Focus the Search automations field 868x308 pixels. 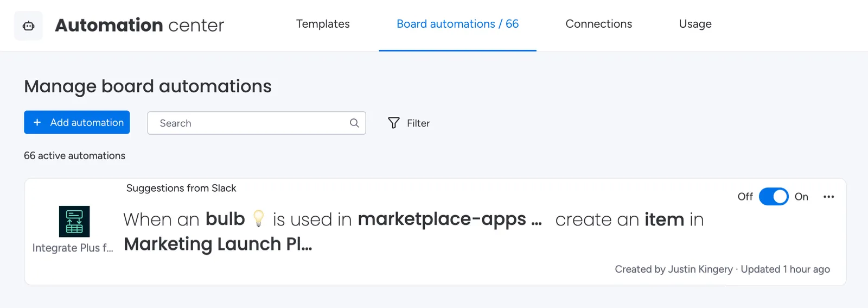[x=257, y=123]
